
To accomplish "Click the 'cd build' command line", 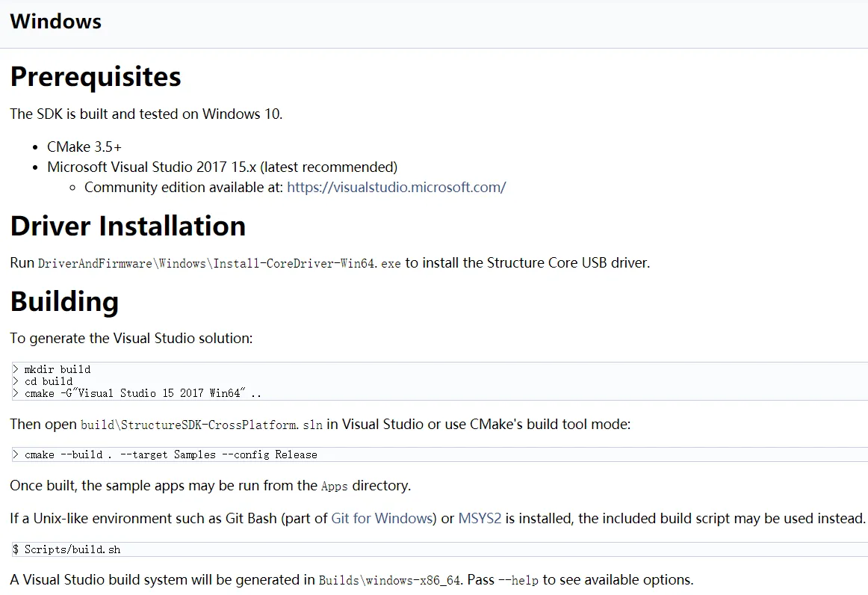I will (43, 381).
